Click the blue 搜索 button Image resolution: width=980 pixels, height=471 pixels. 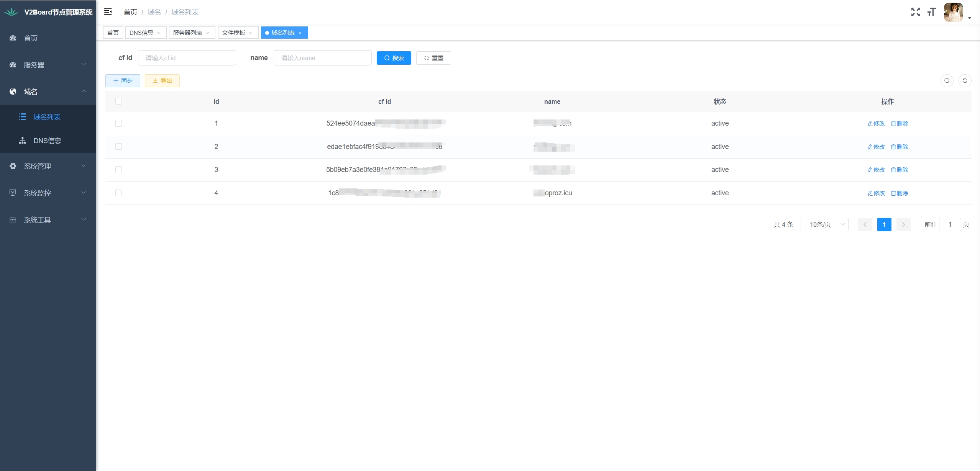(394, 58)
